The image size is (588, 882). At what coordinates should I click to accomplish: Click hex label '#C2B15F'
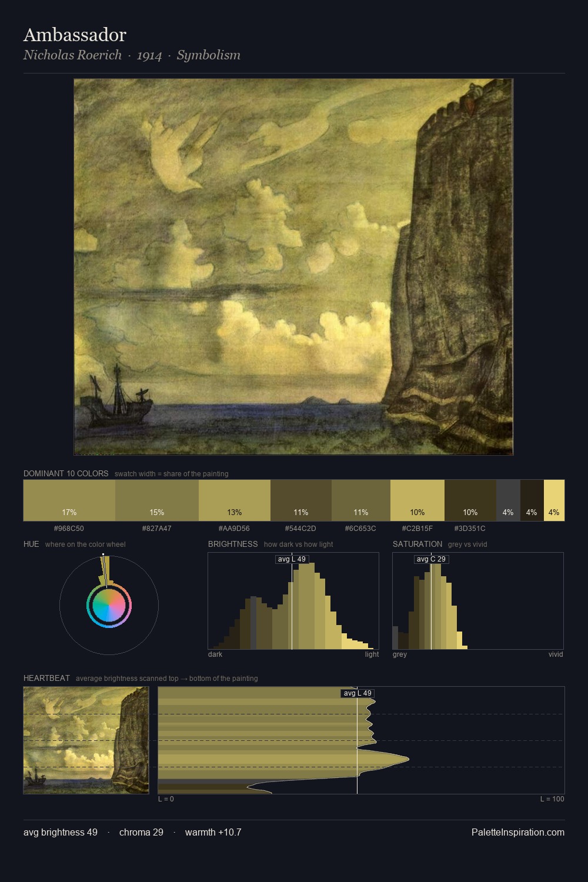417,529
